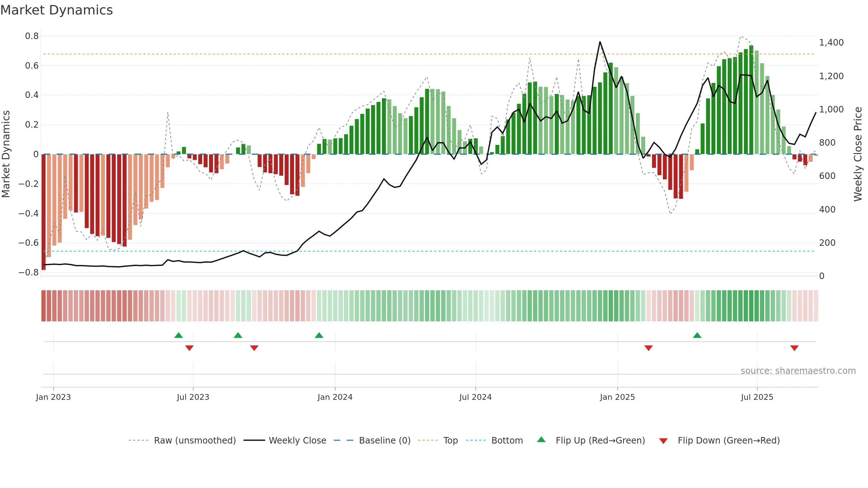Click the Jul 2023 x-axis label
The width and height of the screenshot is (868, 488).
click(193, 397)
